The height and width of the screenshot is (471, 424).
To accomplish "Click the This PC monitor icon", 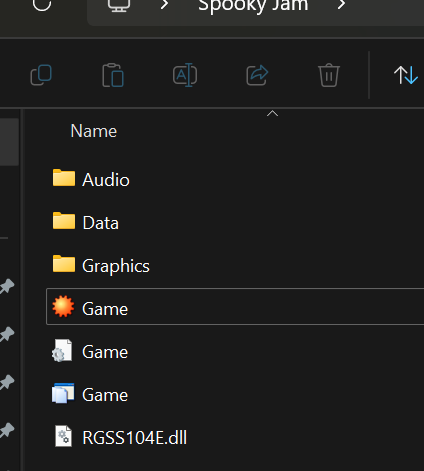I will pos(119,5).
